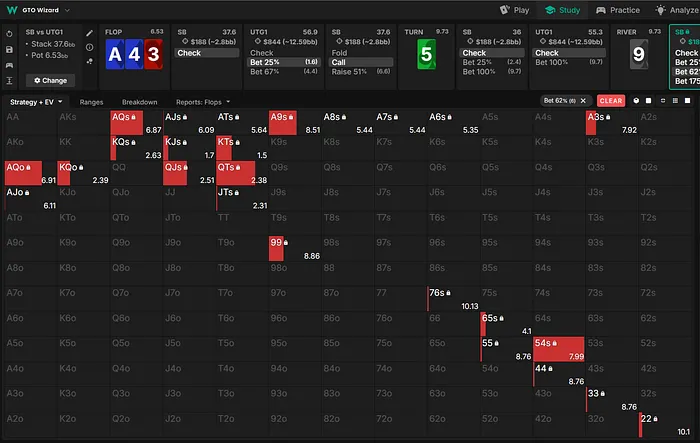Screen dimensions: 700x443
Task: Select the 55 hand cell
Action: coord(506,349)
